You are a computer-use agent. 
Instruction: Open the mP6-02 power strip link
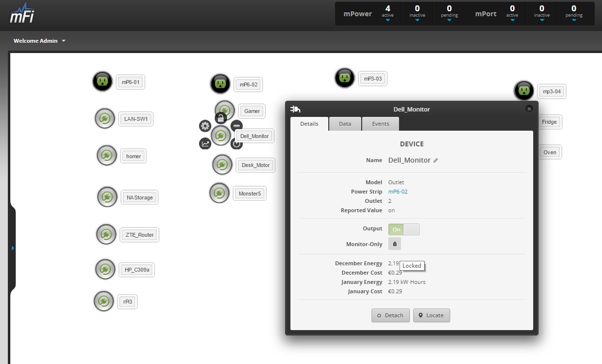tap(398, 192)
